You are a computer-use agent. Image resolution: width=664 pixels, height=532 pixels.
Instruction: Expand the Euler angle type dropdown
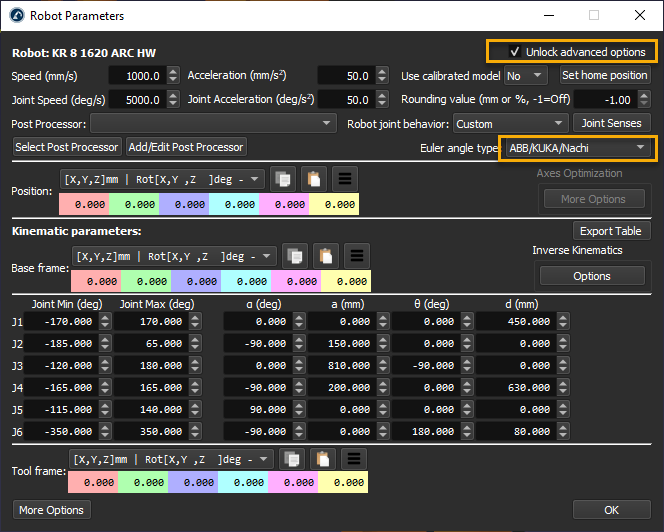click(576, 148)
